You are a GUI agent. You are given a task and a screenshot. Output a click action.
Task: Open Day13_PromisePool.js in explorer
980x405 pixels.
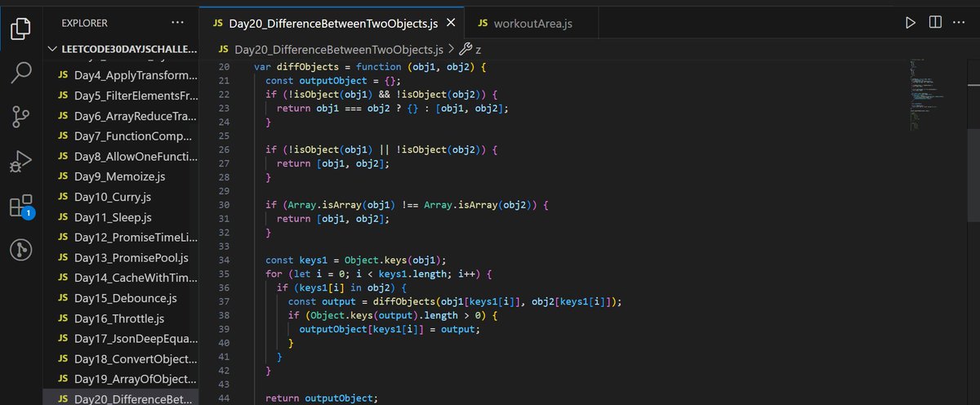point(122,257)
